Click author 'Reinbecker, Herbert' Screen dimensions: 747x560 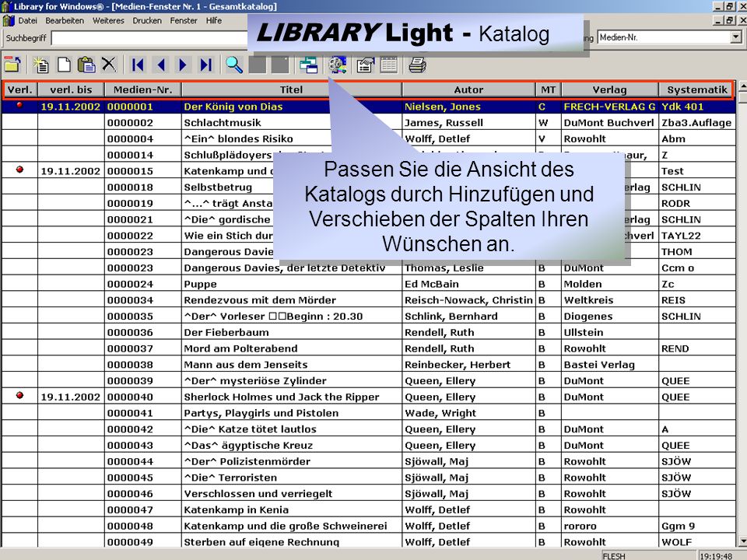tap(458, 365)
